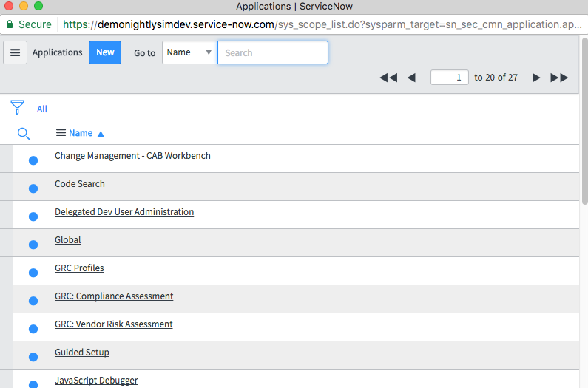Image resolution: width=588 pixels, height=388 pixels.
Task: Click blue dot beside GRC Profiles
Action: (33, 273)
